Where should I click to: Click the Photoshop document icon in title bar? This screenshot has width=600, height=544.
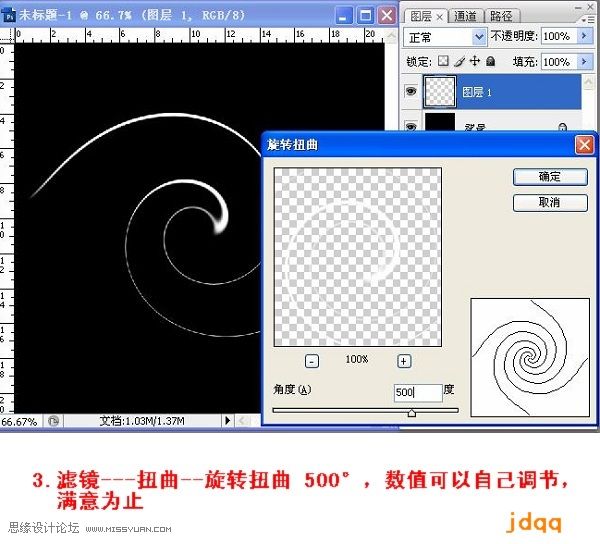click(x=8, y=15)
